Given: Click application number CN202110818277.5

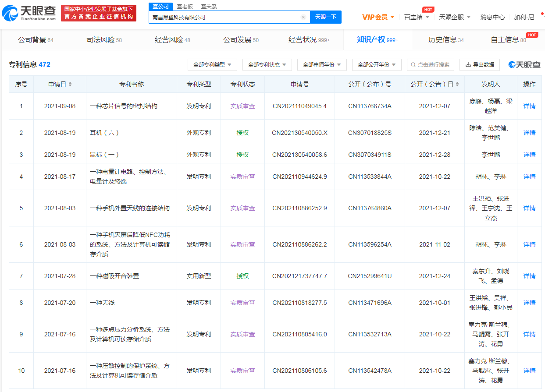Looking at the screenshot, I should 299,303.
